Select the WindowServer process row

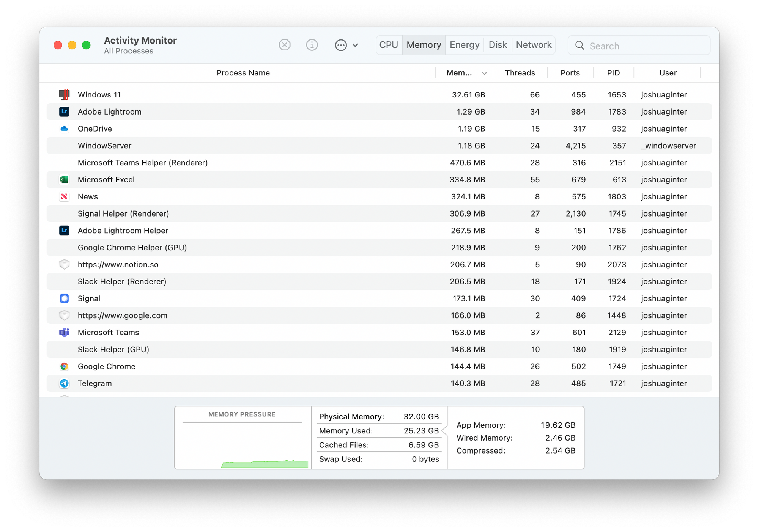(x=379, y=146)
